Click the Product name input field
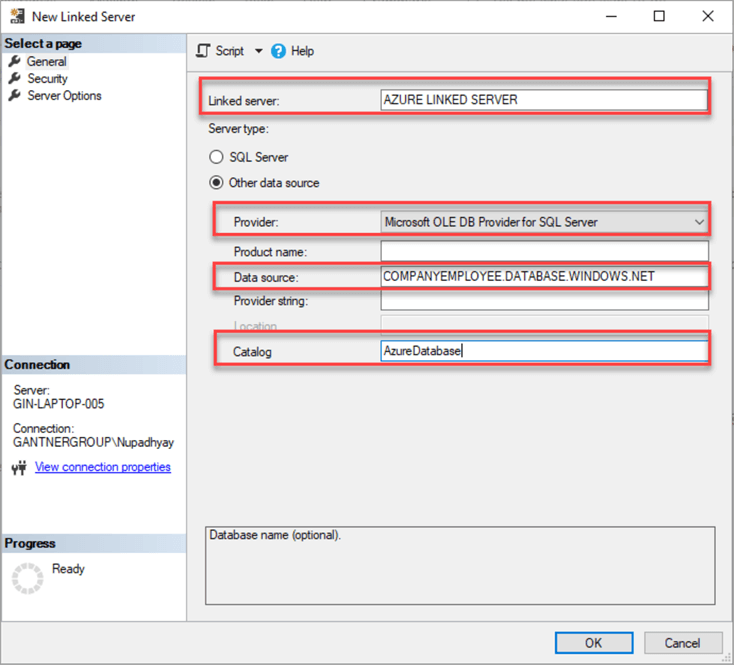Screen dimensions: 734x665 [544, 251]
